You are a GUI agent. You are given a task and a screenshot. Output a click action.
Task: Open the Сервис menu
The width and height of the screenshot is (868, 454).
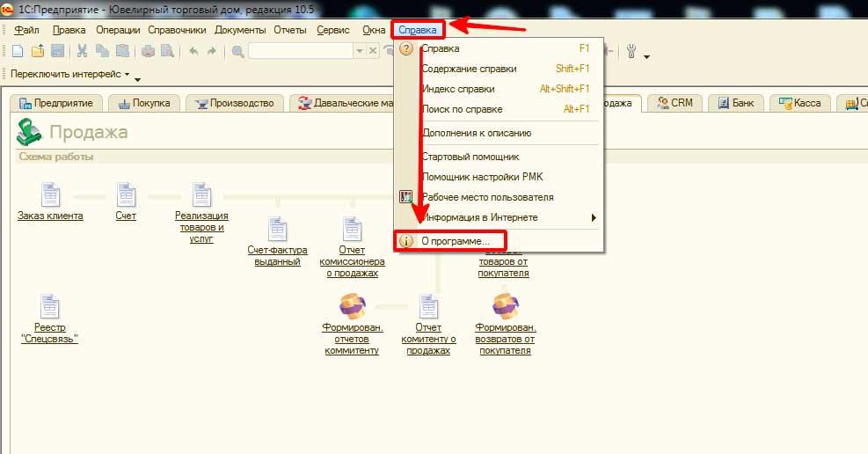[333, 30]
